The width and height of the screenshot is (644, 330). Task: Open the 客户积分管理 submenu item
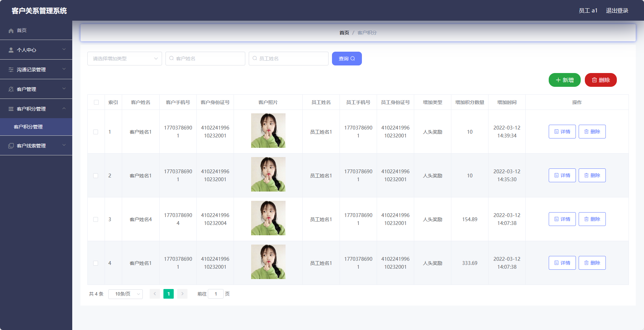28,127
